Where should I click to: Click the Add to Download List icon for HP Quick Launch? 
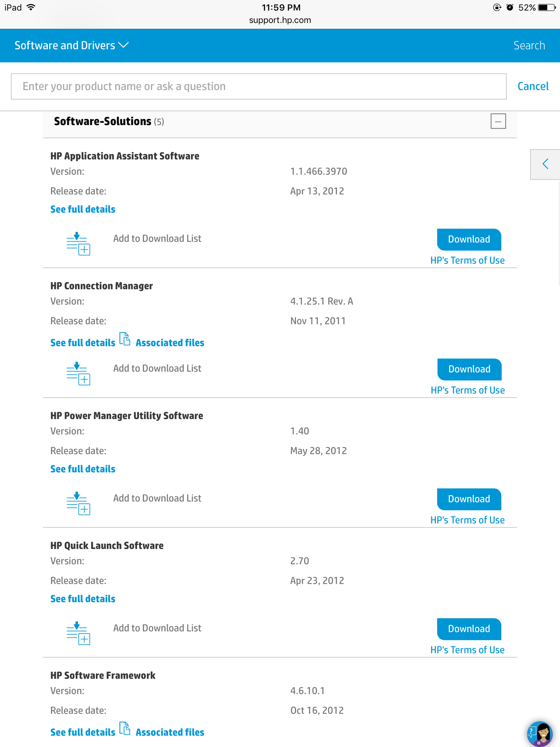coord(78,634)
